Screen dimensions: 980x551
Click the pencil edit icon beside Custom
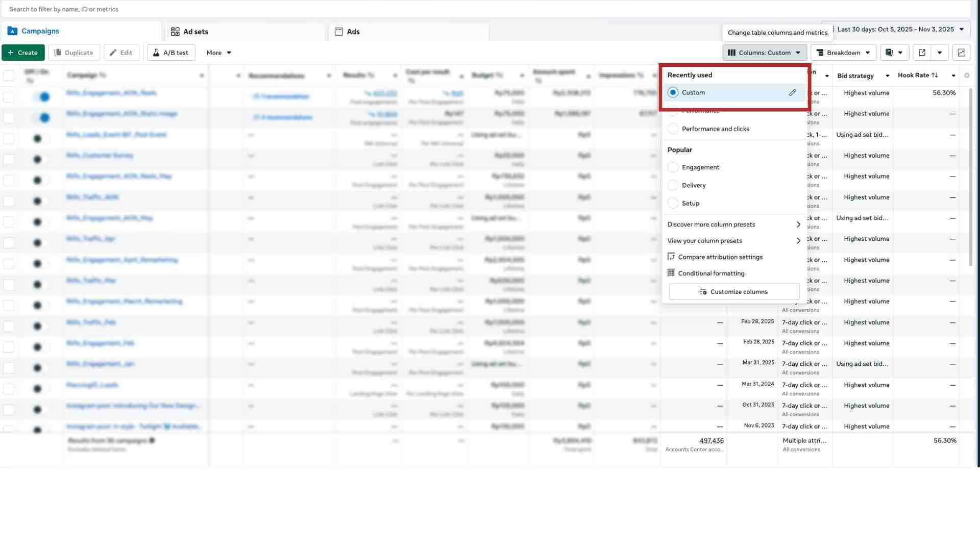(792, 92)
